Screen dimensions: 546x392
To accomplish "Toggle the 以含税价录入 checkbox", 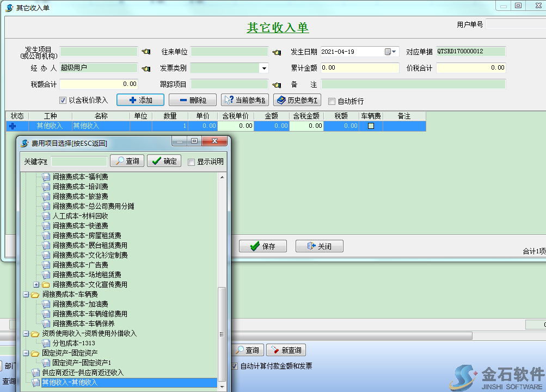I will pos(62,100).
